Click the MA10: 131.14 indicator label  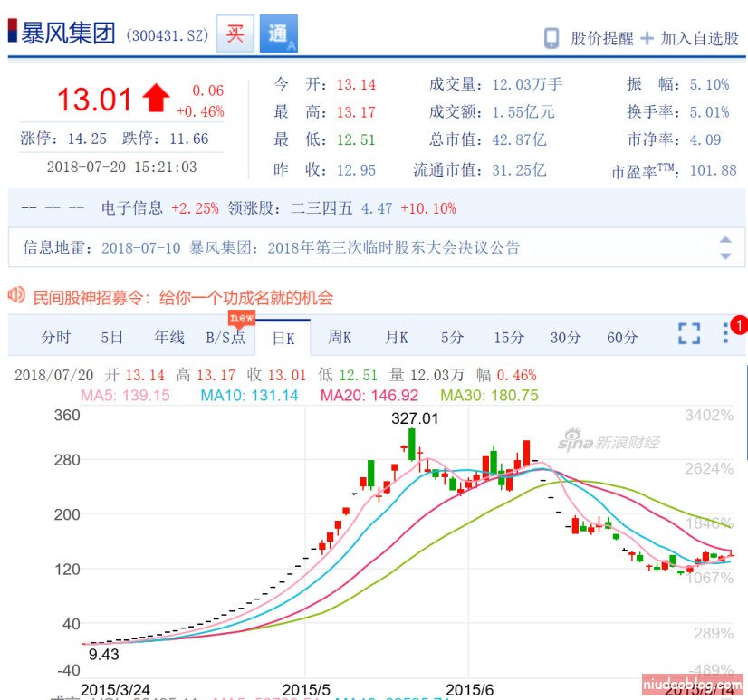[249, 395]
